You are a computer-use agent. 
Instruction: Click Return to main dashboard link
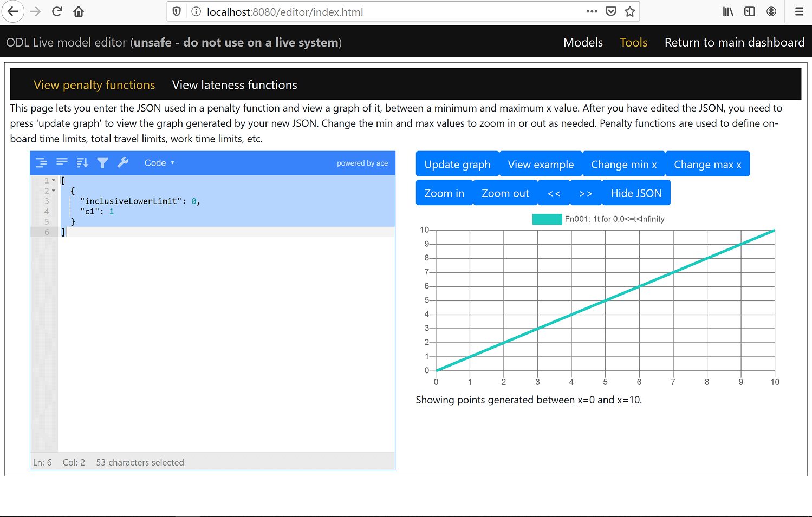[734, 42]
